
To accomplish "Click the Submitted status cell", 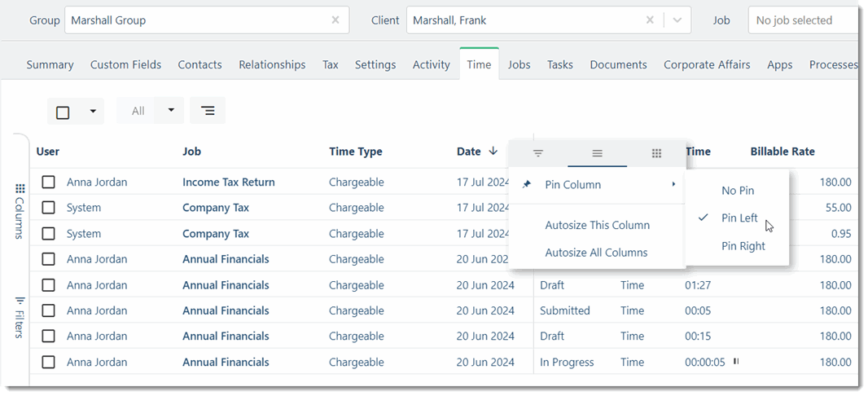I will click(564, 310).
